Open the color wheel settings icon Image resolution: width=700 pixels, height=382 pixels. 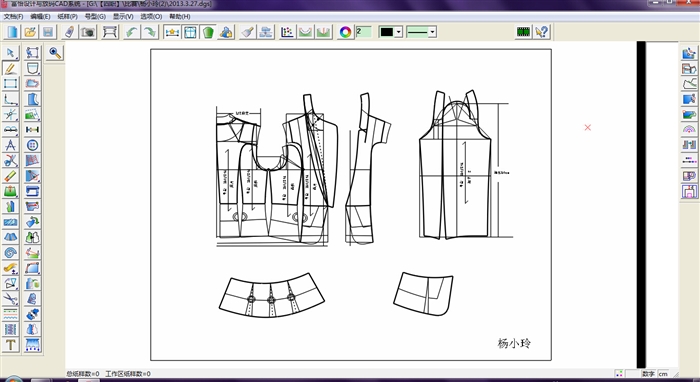[x=345, y=32]
